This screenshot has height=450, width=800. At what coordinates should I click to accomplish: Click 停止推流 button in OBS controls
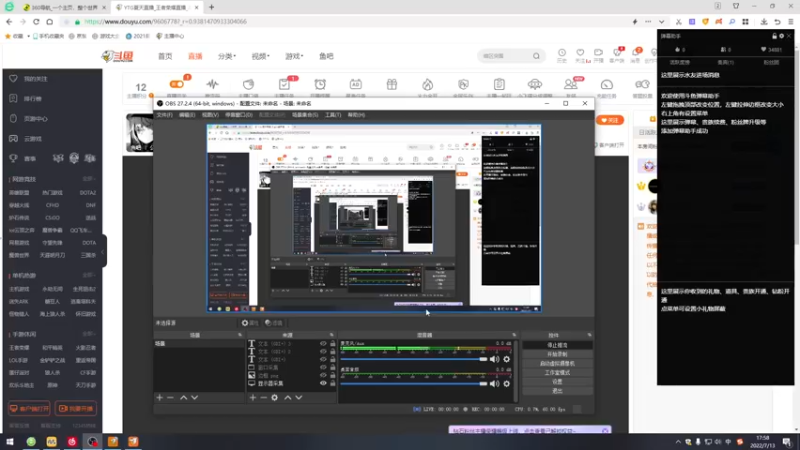click(x=557, y=345)
